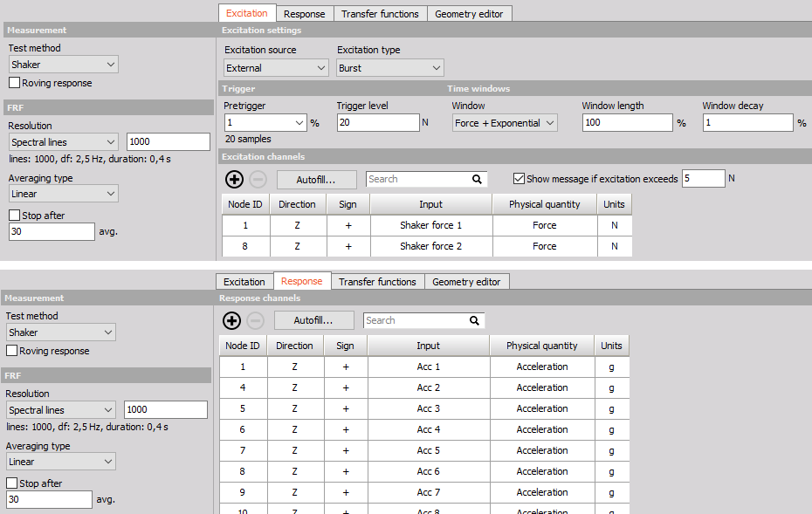Open Test method dropdown in lower panel
812x514 pixels.
[61, 332]
